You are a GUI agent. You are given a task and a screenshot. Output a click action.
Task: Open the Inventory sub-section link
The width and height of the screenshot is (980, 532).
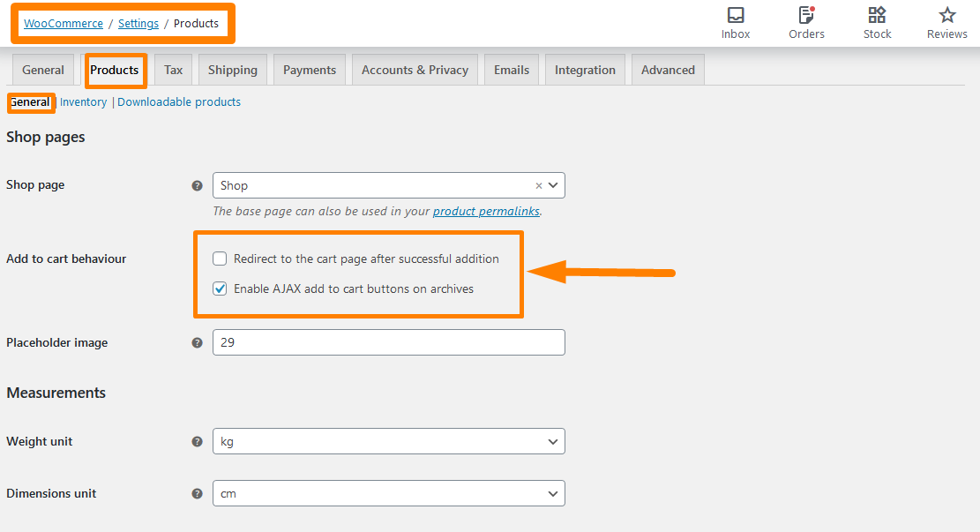point(83,101)
